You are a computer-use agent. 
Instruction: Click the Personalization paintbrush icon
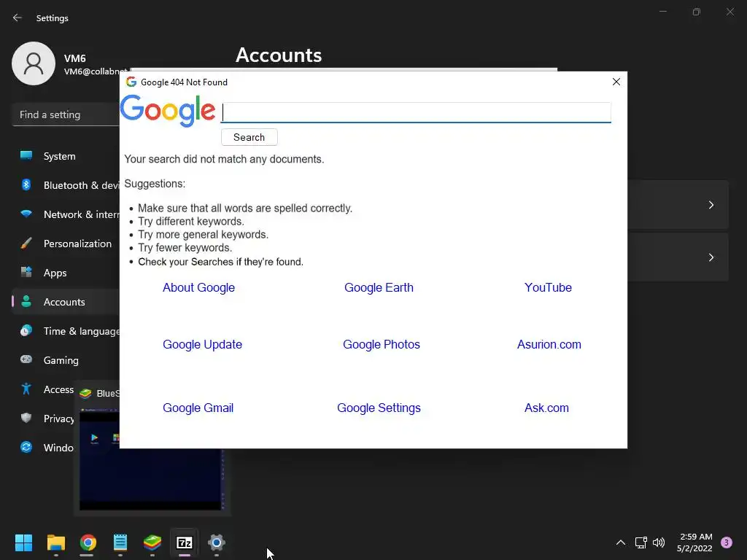[x=26, y=244]
